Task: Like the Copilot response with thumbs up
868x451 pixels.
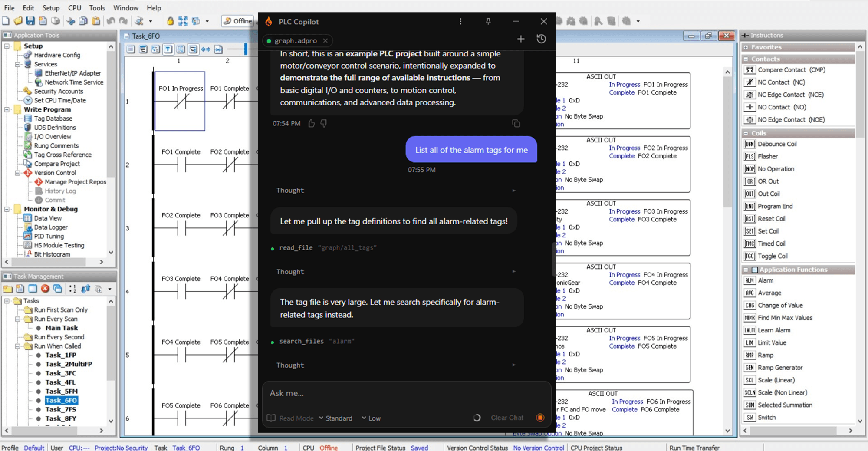Action: click(311, 123)
